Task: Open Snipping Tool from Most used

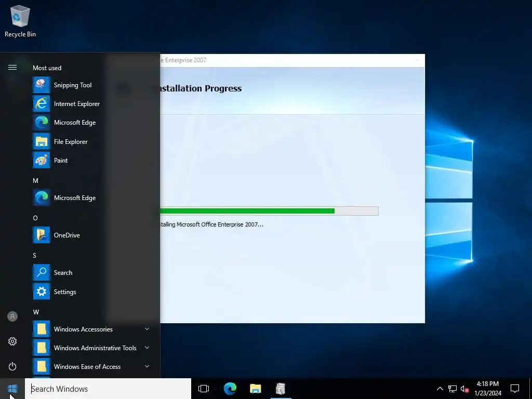Action: (91, 85)
